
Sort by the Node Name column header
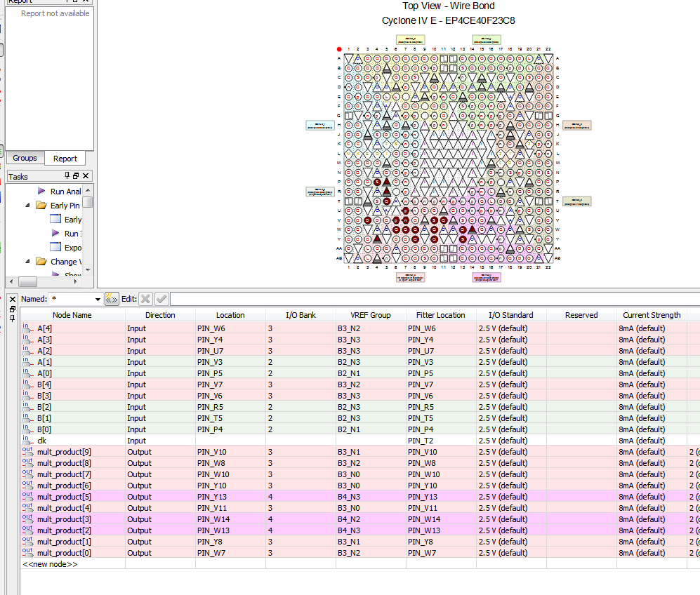click(x=72, y=315)
